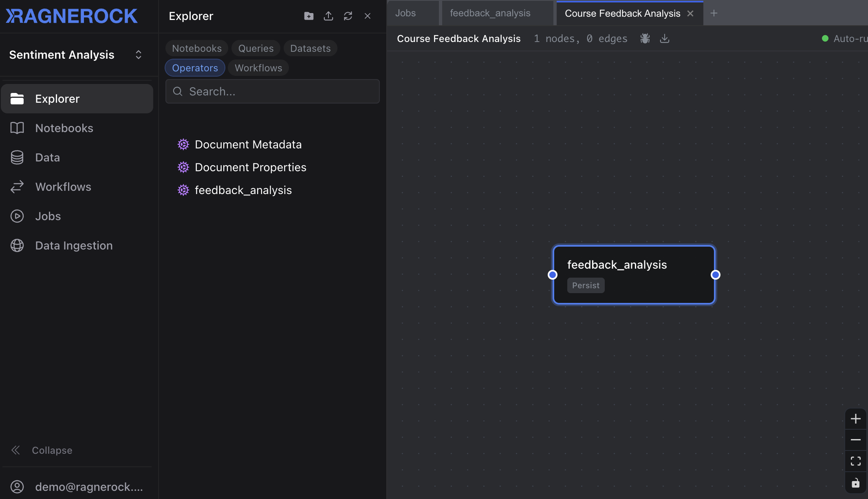
Task: Click the Ragnerock logo
Action: tap(72, 16)
